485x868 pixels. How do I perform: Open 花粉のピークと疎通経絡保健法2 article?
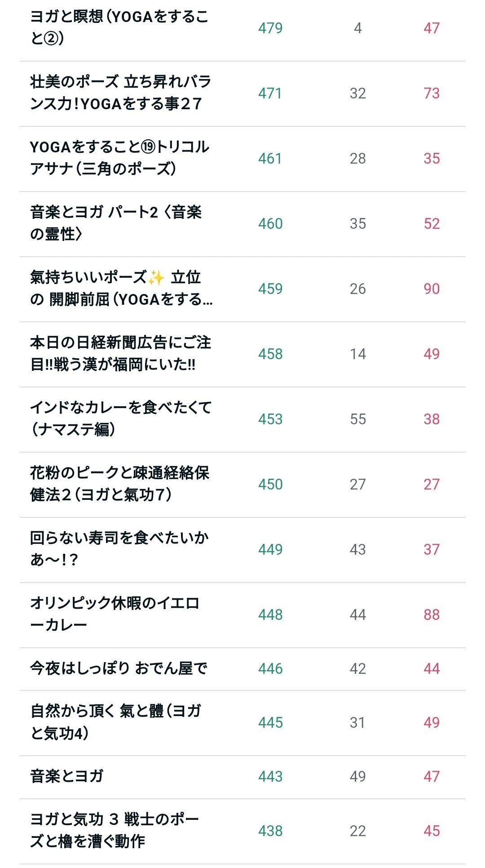119,484
